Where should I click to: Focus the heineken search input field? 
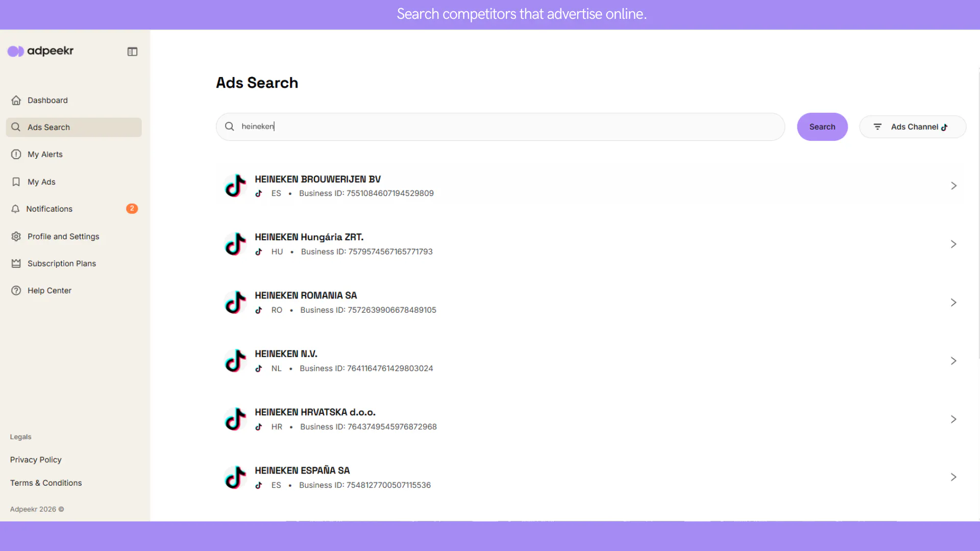tap(500, 127)
